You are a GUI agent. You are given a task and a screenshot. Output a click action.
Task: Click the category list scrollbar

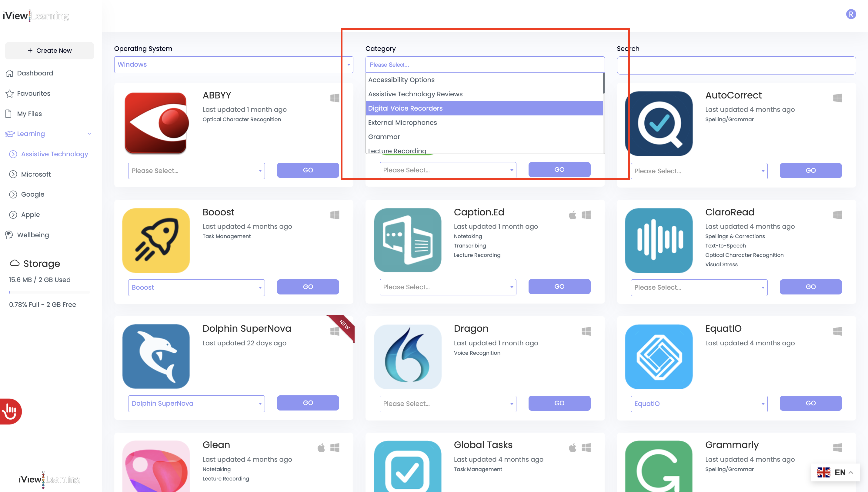pyautogui.click(x=604, y=83)
